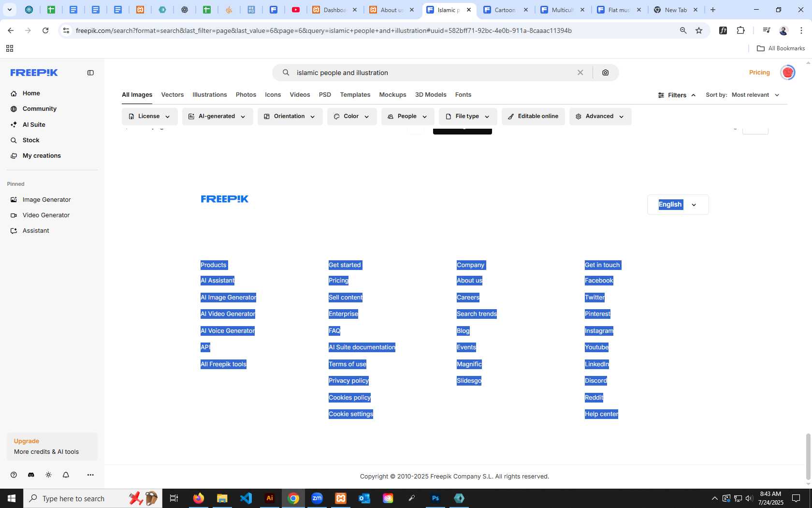Viewport: 812px width, 508px height.
Task: Switch to Fonts tab
Action: click(463, 95)
